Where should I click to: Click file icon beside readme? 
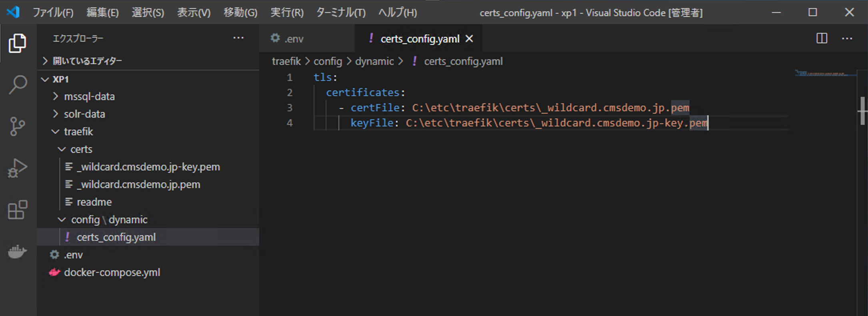pos(69,202)
